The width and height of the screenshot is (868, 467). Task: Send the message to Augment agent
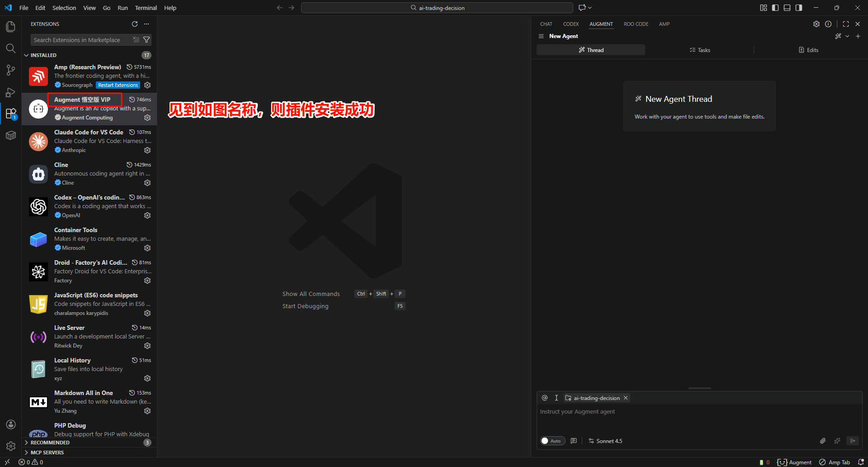click(x=853, y=441)
